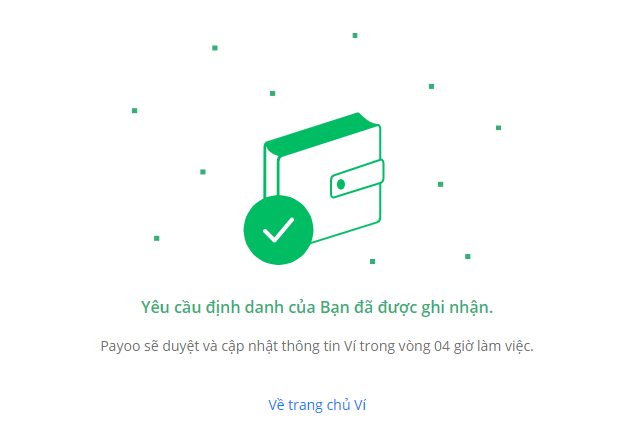625x435 pixels.
Task: Click confetti square just above wallet's top flap
Action: pyautogui.click(x=273, y=93)
